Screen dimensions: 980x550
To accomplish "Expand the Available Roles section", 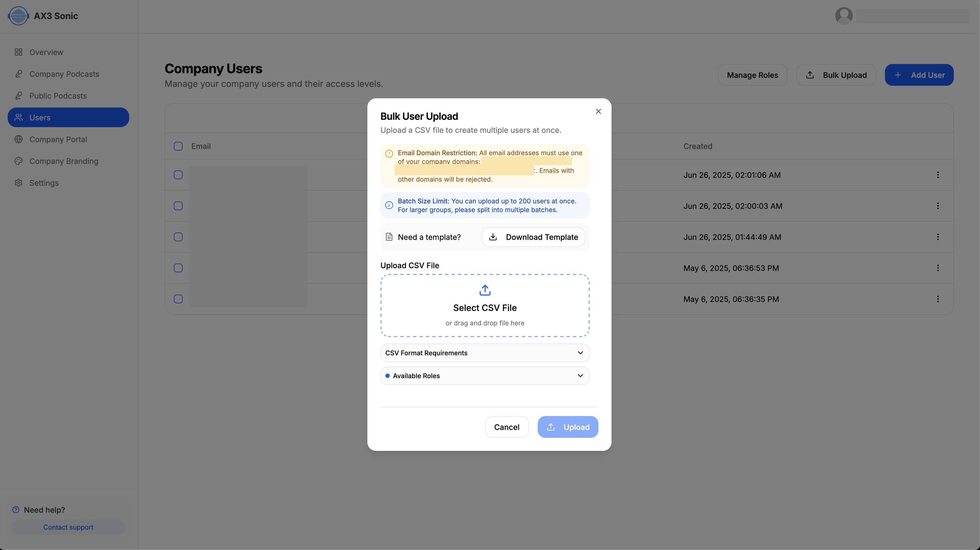I will (x=485, y=375).
